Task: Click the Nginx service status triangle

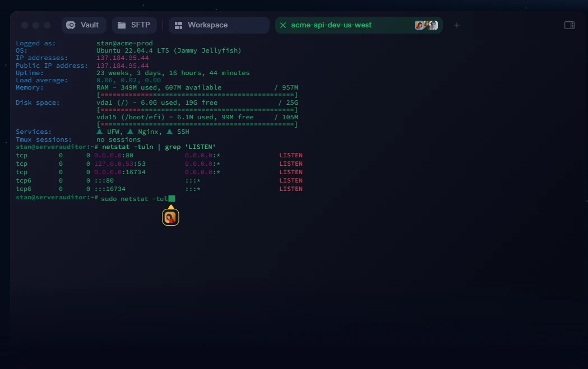Action: [130, 132]
